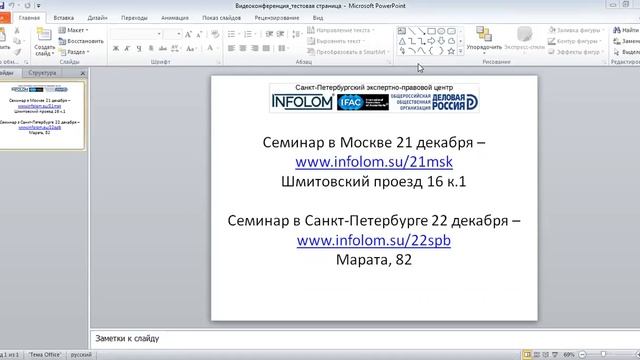Image resolution: width=640 pixels, height=360 pixels.
Task: Select the Rectangle shape in gallery
Action: click(431, 31)
